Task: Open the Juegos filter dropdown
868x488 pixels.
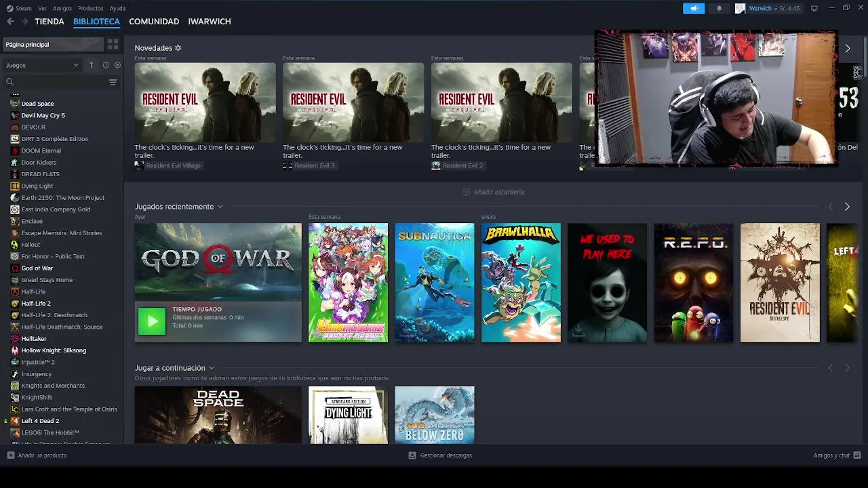Action: 42,65
